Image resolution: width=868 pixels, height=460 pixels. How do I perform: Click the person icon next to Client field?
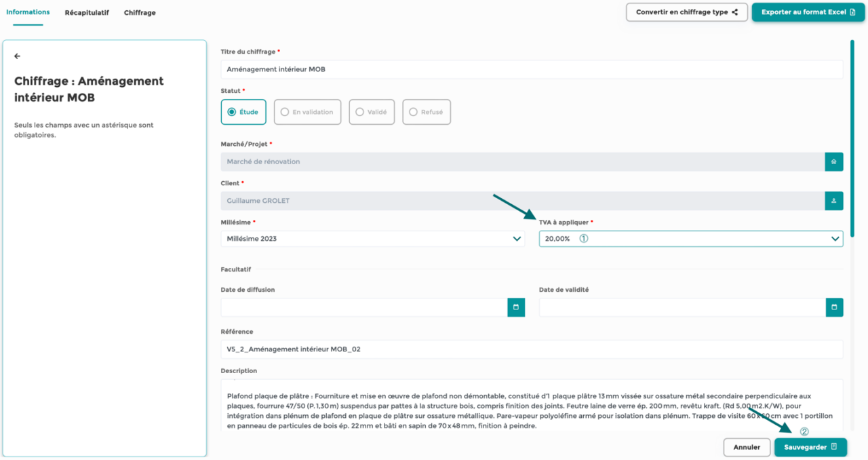[x=834, y=201]
